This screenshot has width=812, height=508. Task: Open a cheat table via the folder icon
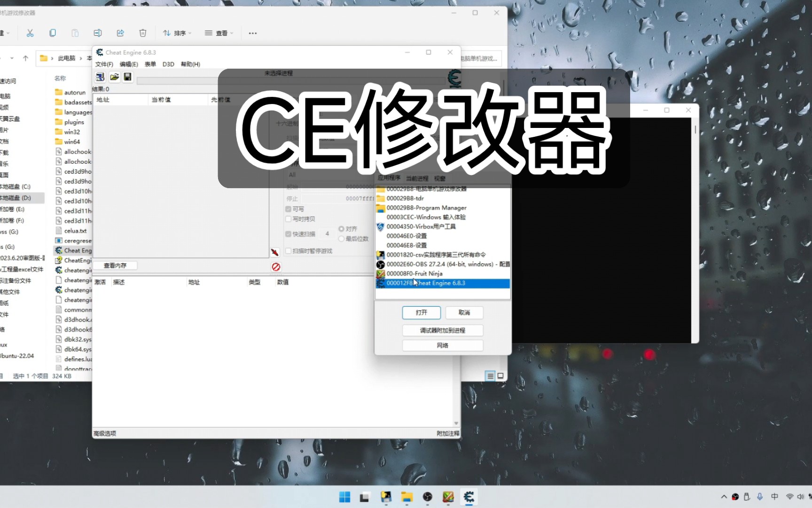[114, 77]
